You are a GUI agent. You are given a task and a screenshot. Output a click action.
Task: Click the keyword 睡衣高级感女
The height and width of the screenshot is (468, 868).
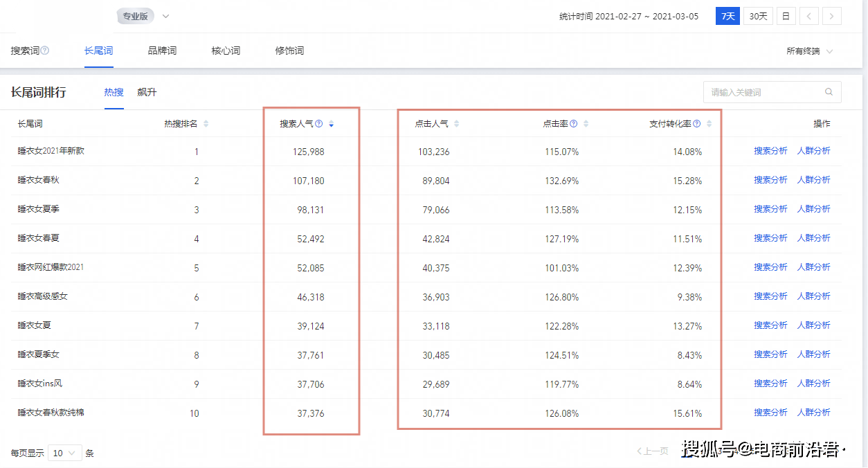pyautogui.click(x=43, y=296)
